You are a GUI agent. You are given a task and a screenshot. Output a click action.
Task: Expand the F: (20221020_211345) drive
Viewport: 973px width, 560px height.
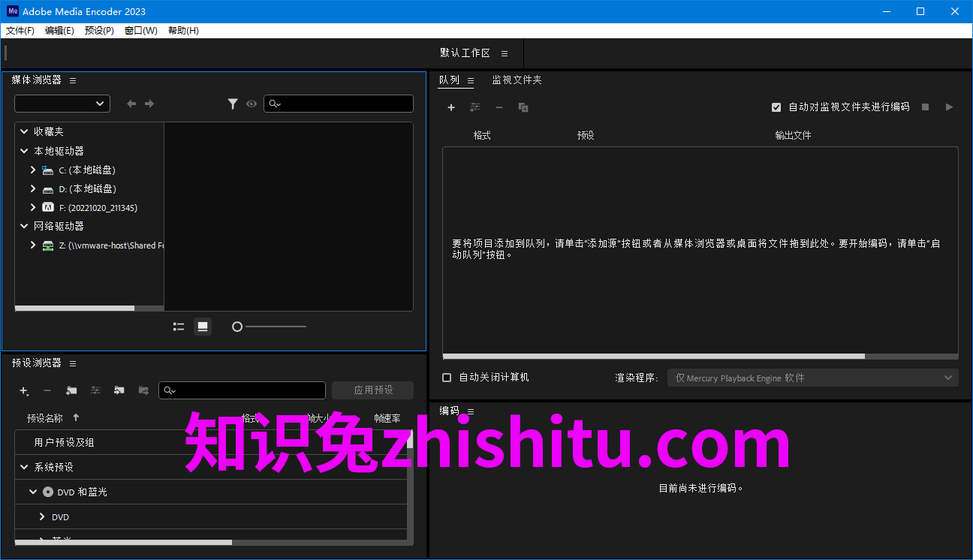click(x=33, y=207)
